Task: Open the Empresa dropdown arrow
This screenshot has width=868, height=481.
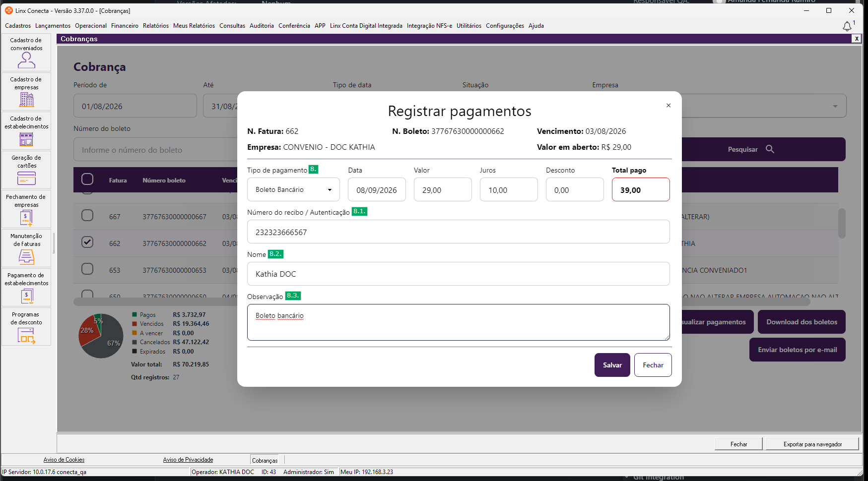Action: click(835, 106)
